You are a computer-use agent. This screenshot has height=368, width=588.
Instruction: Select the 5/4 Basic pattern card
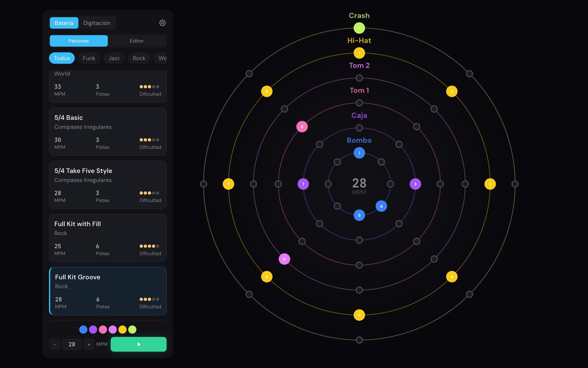[108, 132]
